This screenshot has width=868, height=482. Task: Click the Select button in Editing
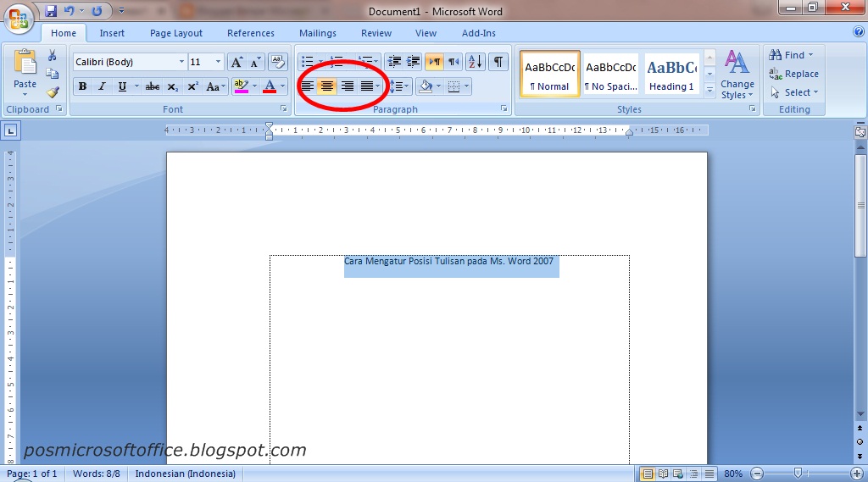794,92
